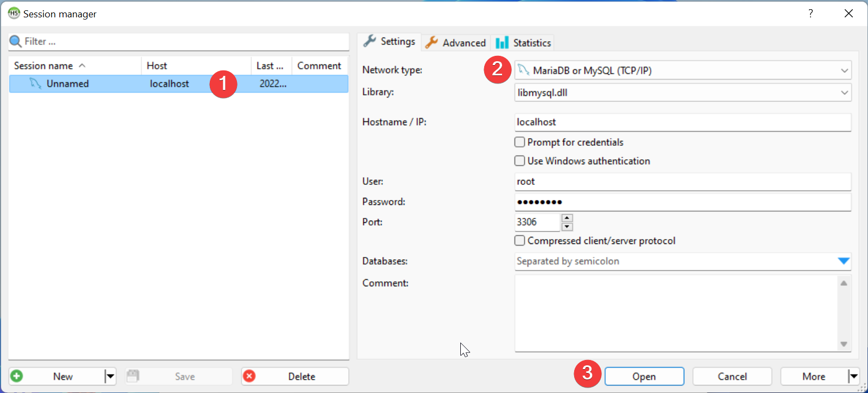Click the User field containing root
The height and width of the screenshot is (393, 868).
[x=683, y=182]
